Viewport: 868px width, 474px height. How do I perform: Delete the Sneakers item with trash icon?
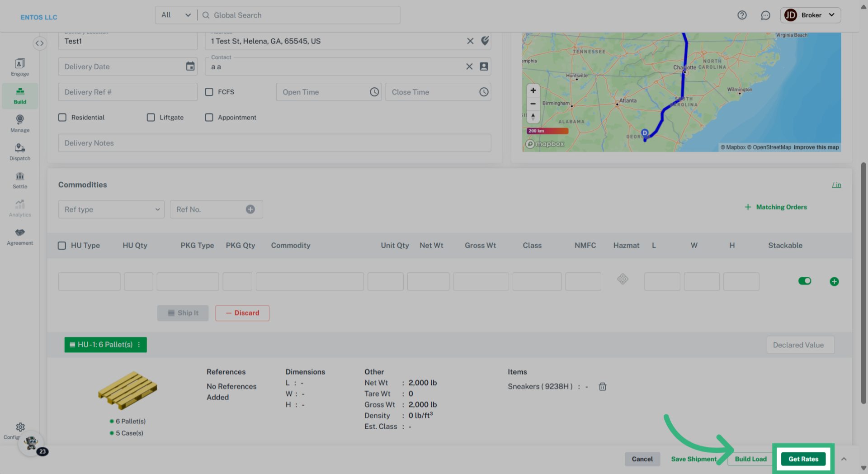click(602, 387)
